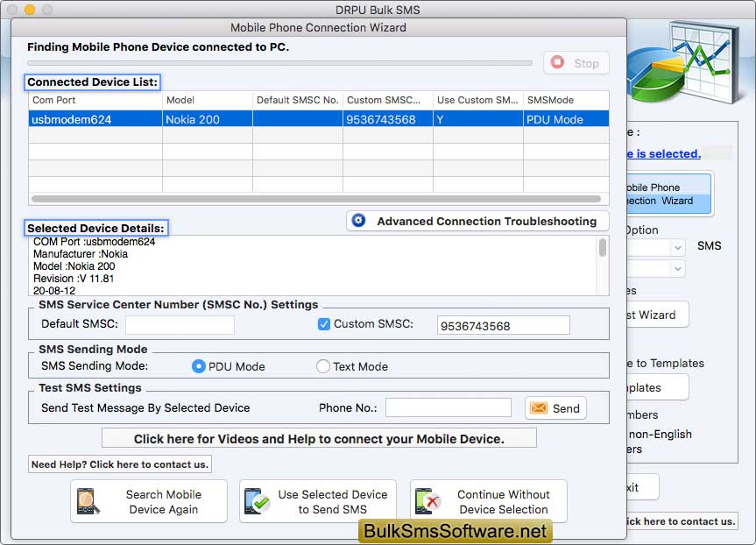Click the Stop button

[576, 63]
